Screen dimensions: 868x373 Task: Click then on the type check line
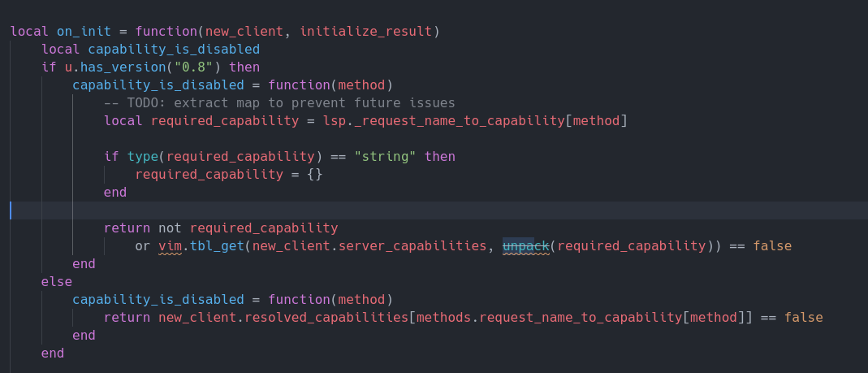[x=439, y=156]
